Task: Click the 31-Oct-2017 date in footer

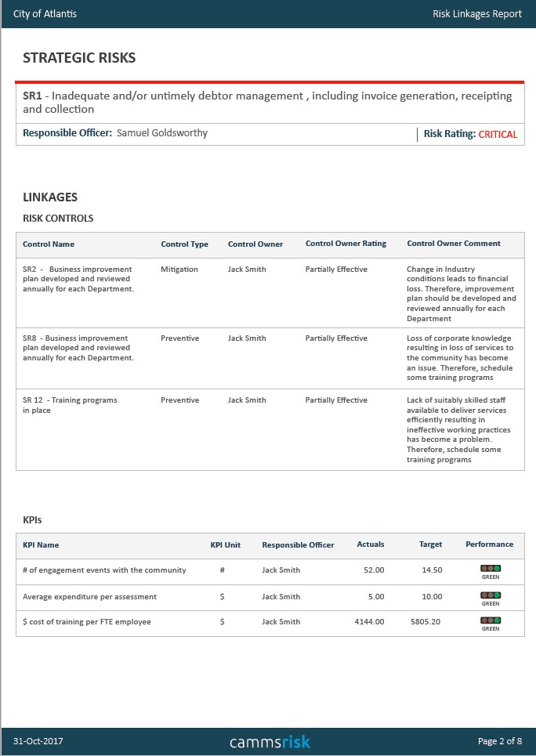Action: 38,741
